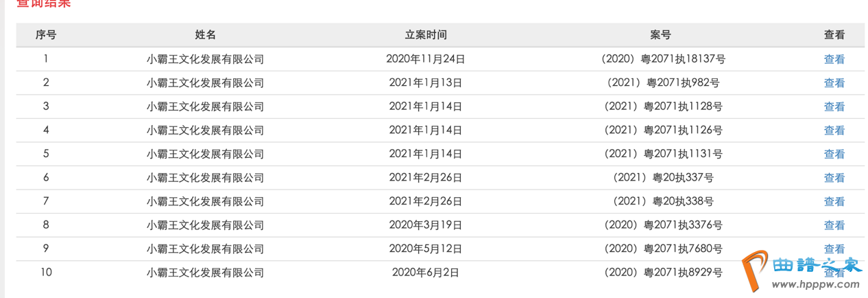868x298 pixels.
Task: Click 查看 link for case 粤2071执7680号
Action: (x=834, y=249)
